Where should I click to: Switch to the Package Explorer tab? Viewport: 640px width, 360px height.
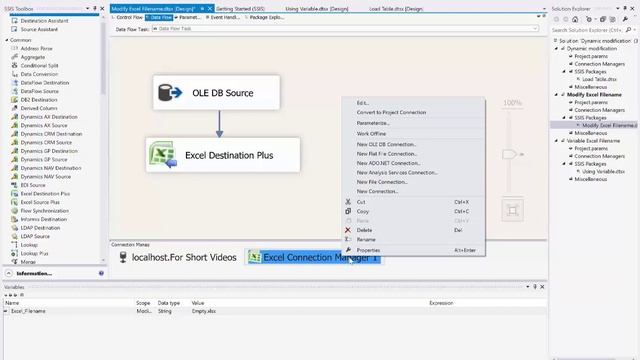(264, 18)
